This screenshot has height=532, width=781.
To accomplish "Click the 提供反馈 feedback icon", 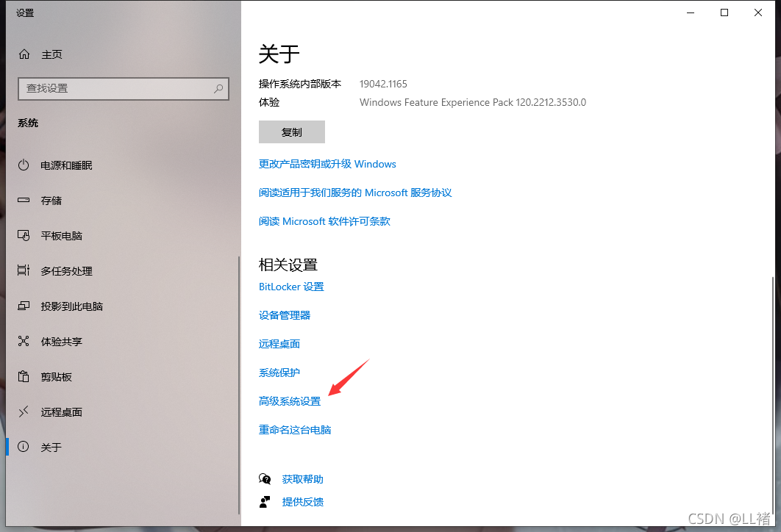I will tap(265, 501).
